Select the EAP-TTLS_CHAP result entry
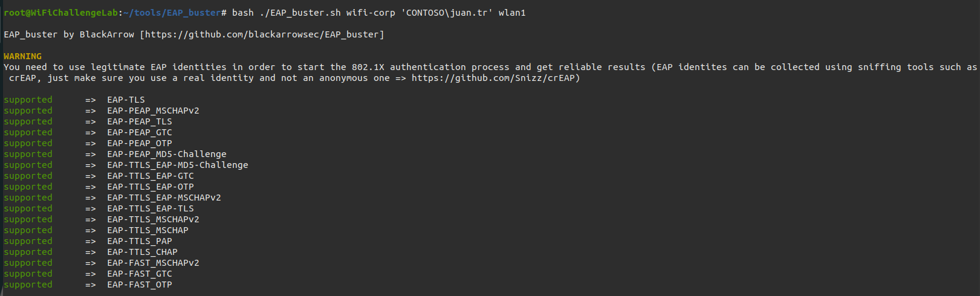Viewport: 980px width, 296px height. pos(142,252)
